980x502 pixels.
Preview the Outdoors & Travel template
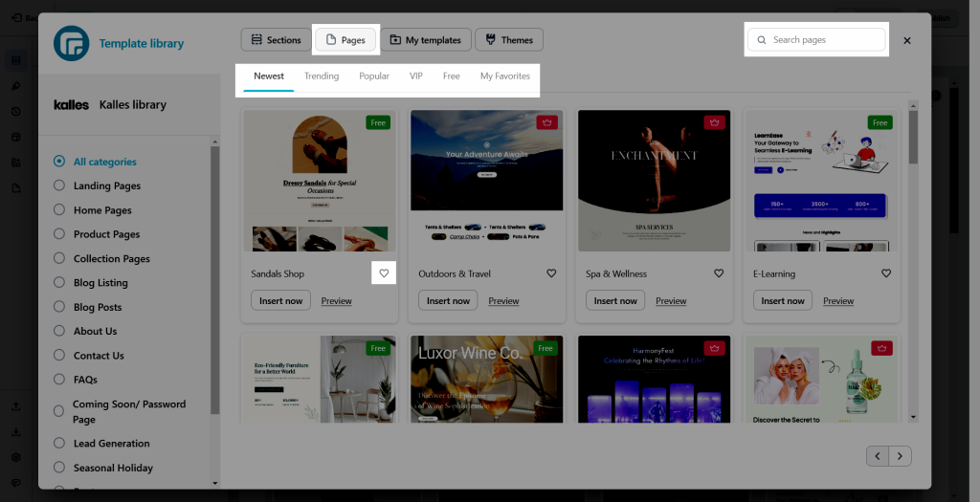point(503,301)
